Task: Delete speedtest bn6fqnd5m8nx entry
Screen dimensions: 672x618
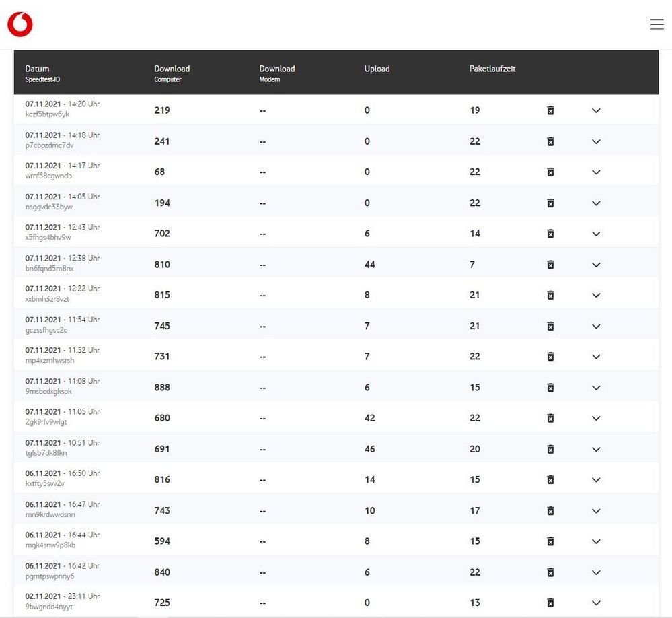Action: (x=551, y=265)
